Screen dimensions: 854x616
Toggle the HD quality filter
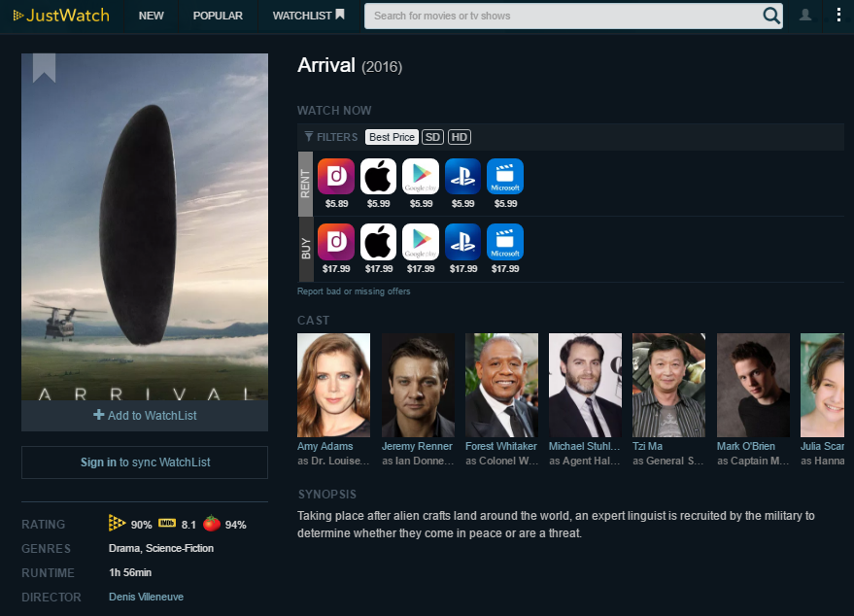[x=460, y=137]
